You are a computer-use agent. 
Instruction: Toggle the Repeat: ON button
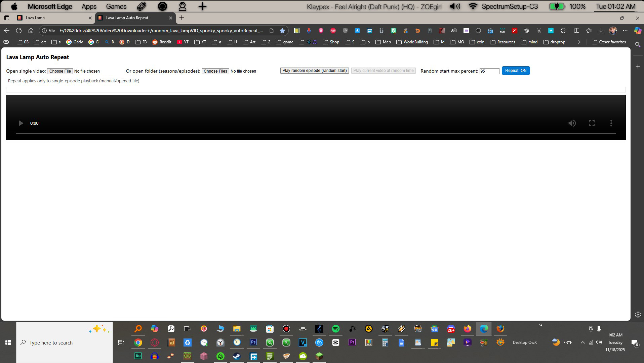coord(516,71)
